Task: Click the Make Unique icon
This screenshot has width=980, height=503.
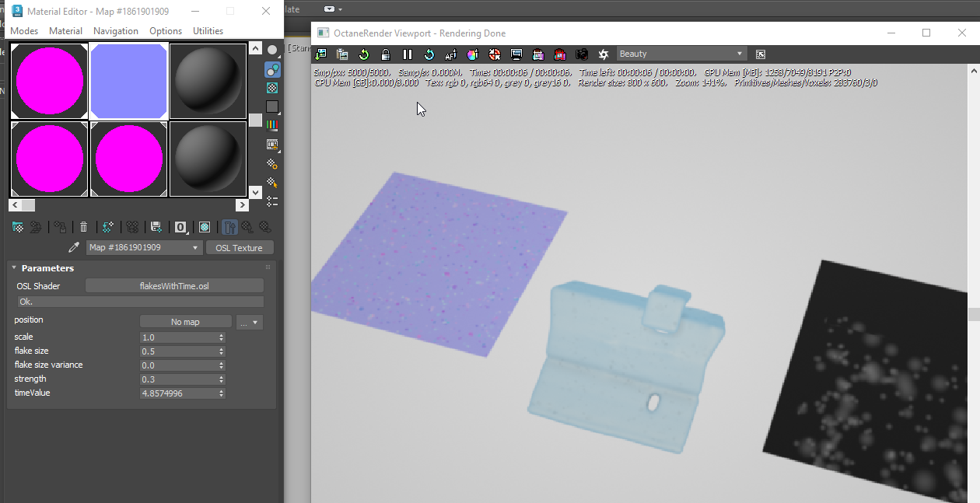Action: (133, 227)
